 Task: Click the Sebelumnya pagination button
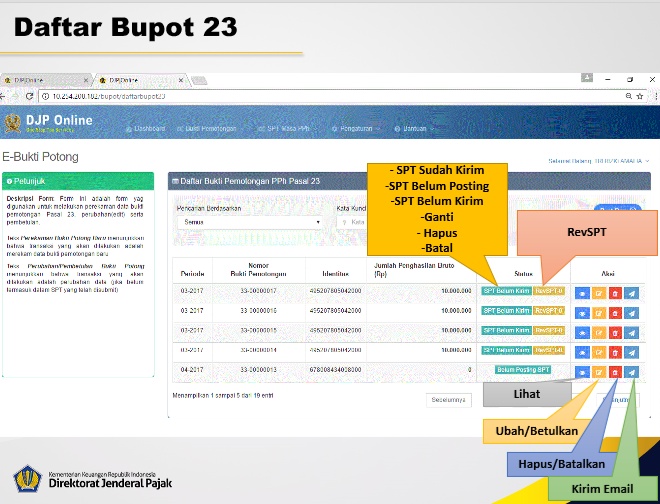pyautogui.click(x=449, y=400)
